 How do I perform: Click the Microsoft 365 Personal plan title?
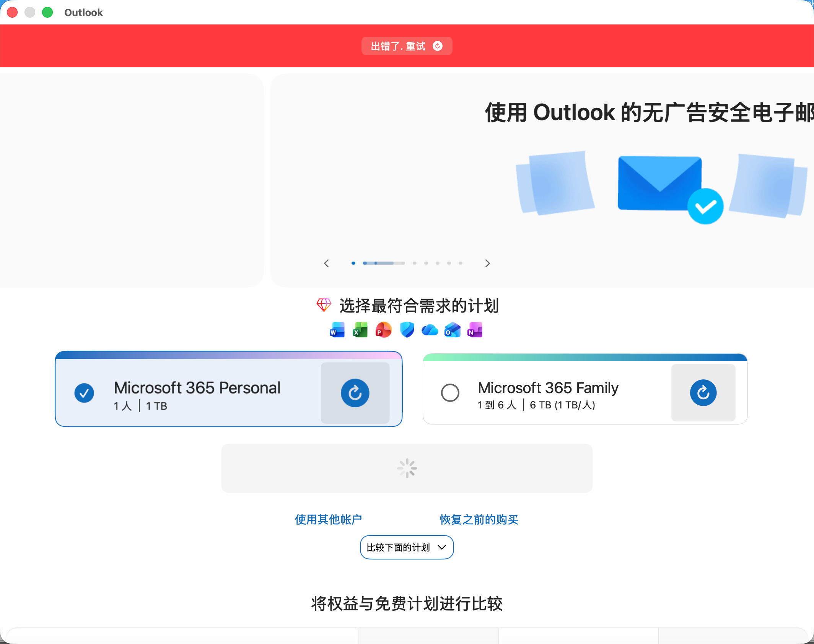pyautogui.click(x=197, y=388)
